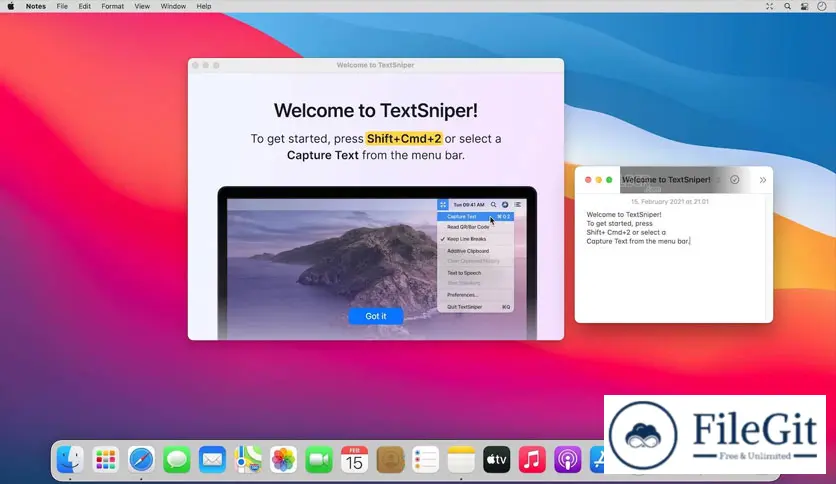This screenshot has height=484, width=836.
Task: Click the checklist icon in Notes window
Action: click(735, 180)
